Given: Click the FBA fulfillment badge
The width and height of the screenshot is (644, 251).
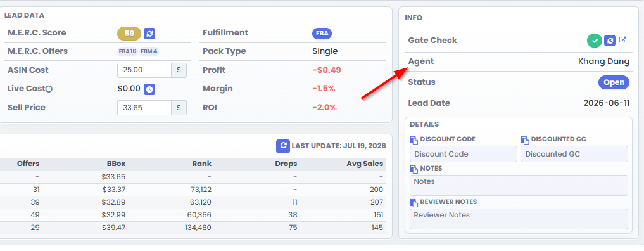Looking at the screenshot, I should 322,34.
